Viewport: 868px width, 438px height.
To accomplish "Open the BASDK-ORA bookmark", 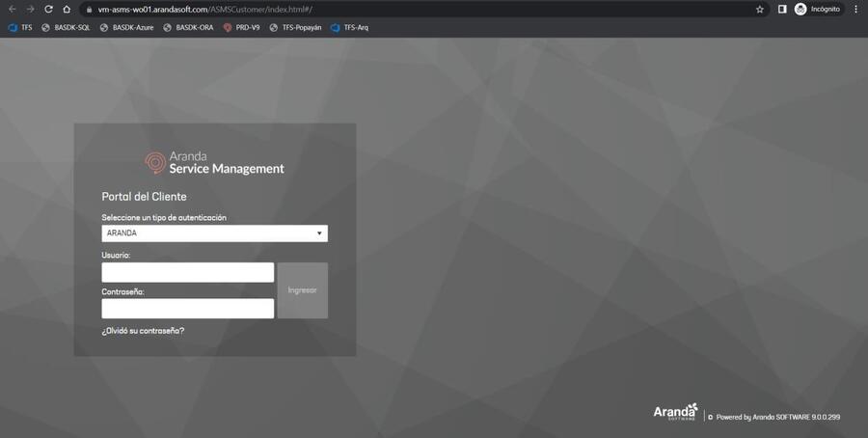I will coord(188,27).
